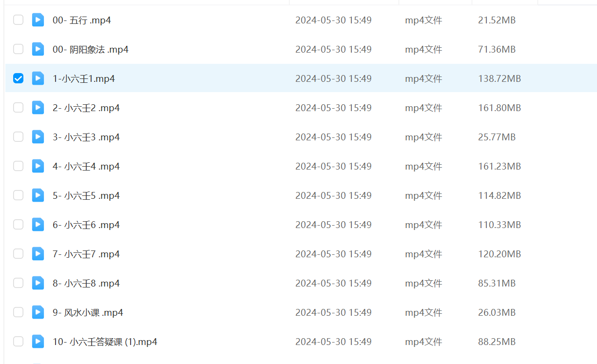This screenshot has width=597, height=364.
Task: Click the video icon for 10- 小六壬答疑课 (1).mp4
Action: click(38, 342)
